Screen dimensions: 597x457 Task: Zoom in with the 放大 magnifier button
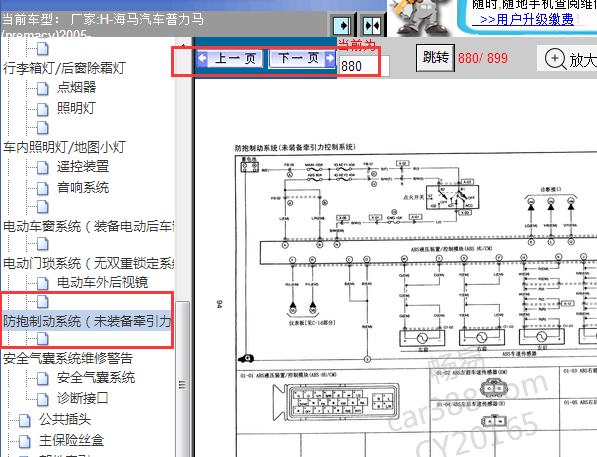[x=567, y=59]
